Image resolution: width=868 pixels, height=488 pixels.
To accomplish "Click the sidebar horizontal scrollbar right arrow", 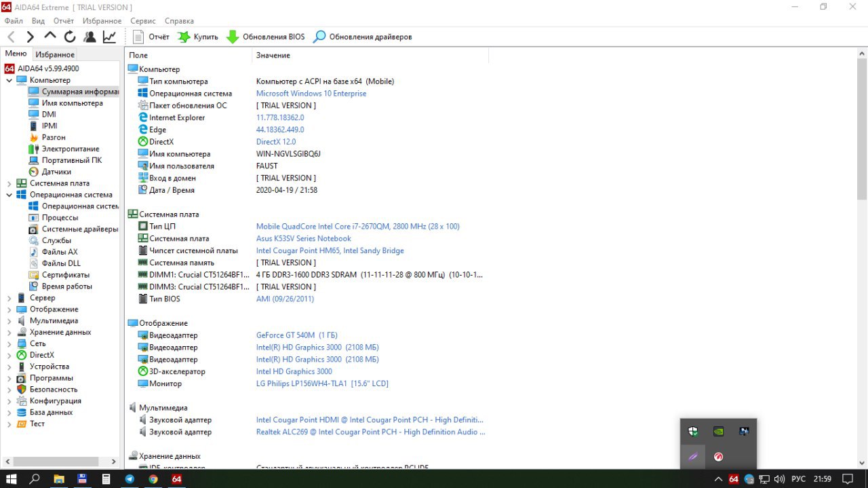I will 114,462.
